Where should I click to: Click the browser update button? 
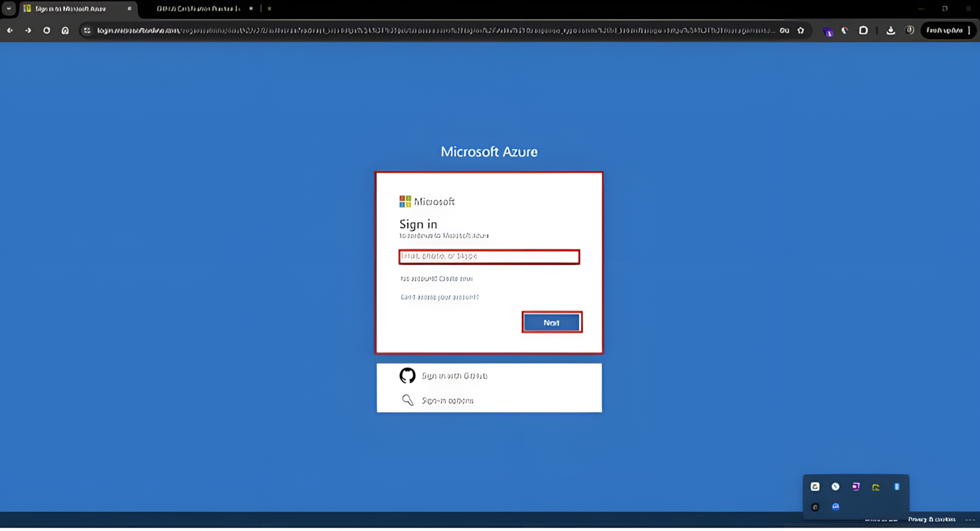[x=948, y=30]
